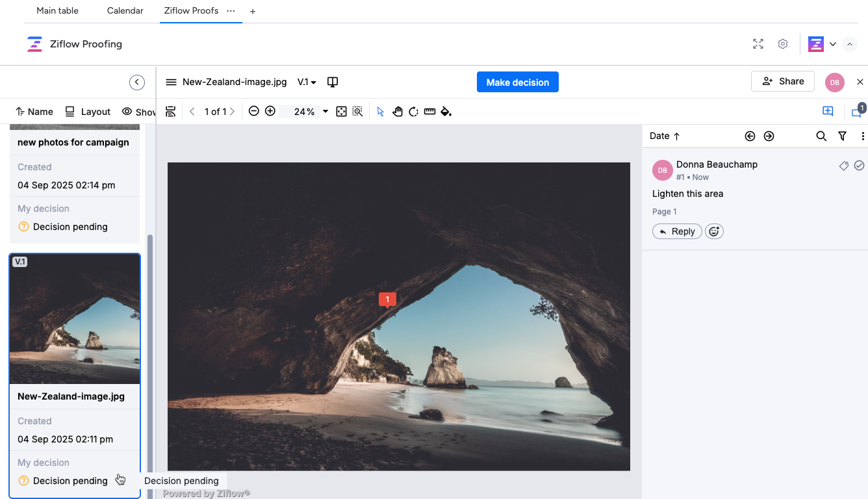Toggle the Show option in the sidebar
The width and height of the screenshot is (868, 499).
[138, 112]
